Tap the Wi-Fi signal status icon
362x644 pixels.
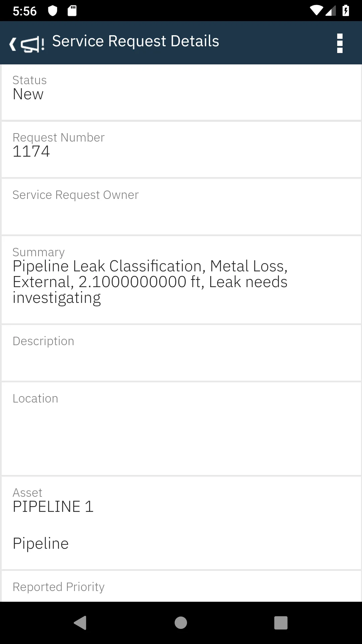[x=316, y=11]
